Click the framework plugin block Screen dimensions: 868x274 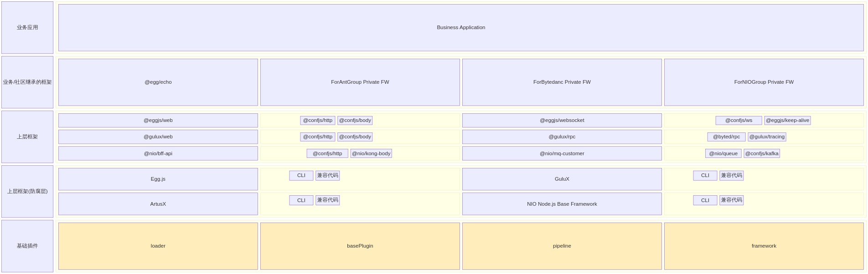[764, 246]
